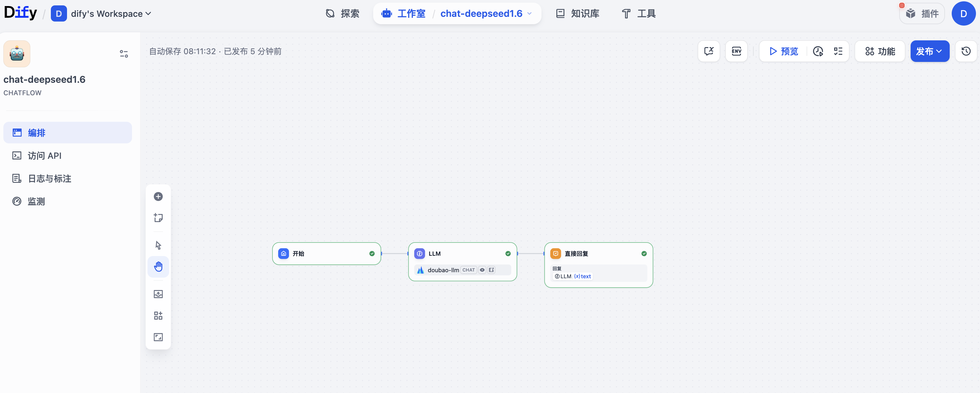Toggle the hand pan mode tool
Viewport: 980px width, 393px height.
(x=158, y=266)
